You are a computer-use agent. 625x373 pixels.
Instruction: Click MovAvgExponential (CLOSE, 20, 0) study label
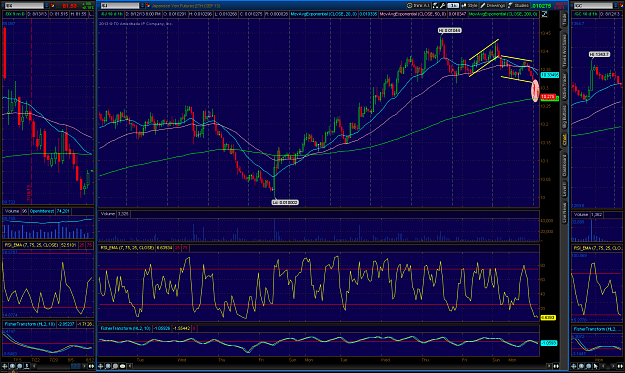point(324,14)
